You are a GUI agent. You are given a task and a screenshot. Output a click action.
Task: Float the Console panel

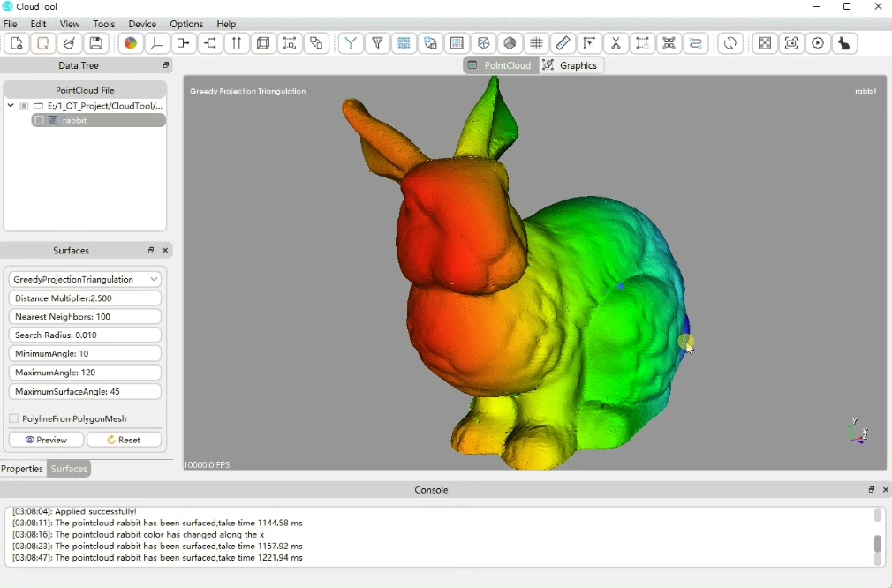[x=872, y=490]
